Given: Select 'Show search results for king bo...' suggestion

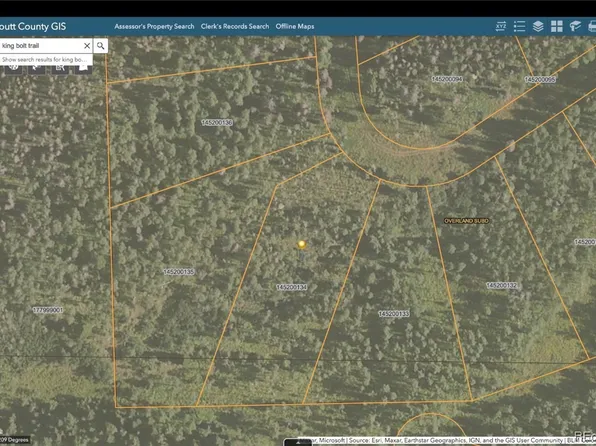Looking at the screenshot, I should click(46, 59).
